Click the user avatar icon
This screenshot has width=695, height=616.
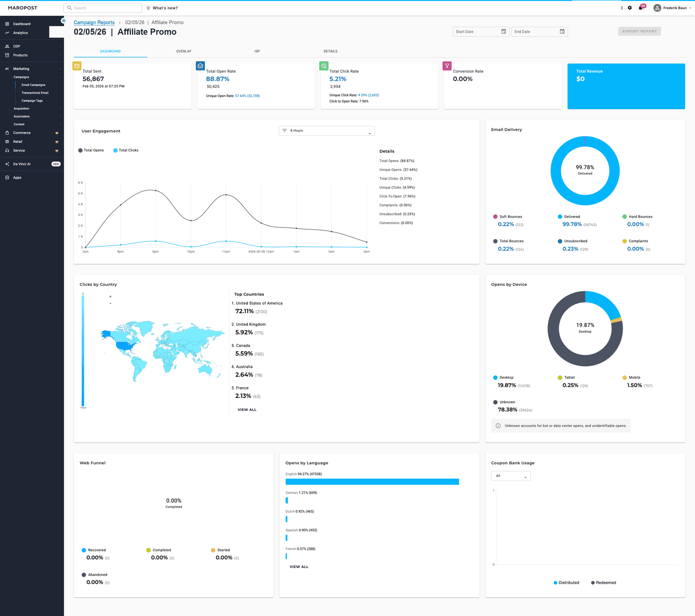click(x=657, y=8)
